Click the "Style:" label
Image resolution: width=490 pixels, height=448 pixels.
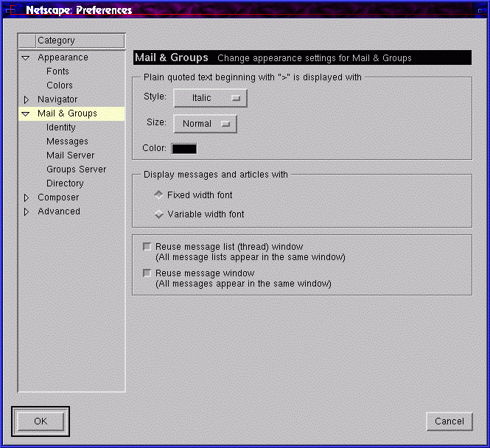(155, 97)
